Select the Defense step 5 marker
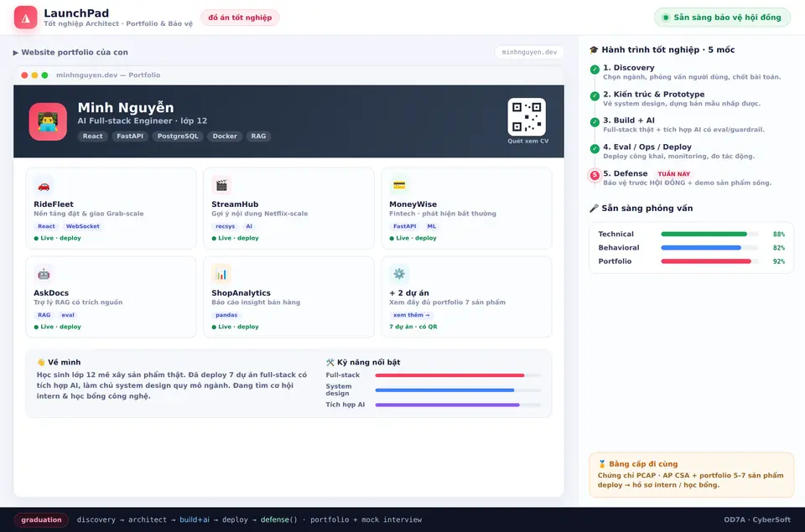The image size is (805, 532). click(x=595, y=175)
